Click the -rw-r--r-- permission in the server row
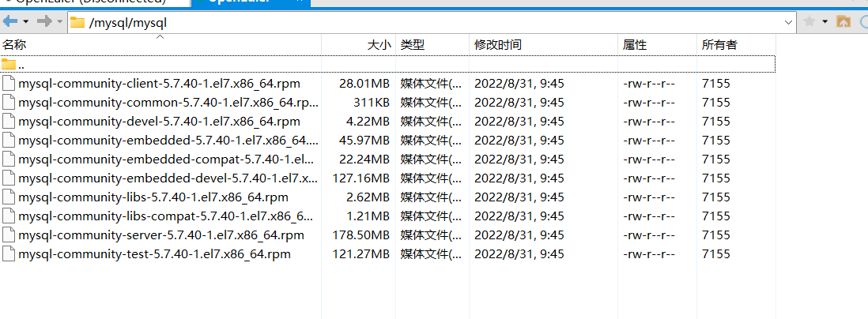Screen dimensions: 868x319 [x=649, y=235]
